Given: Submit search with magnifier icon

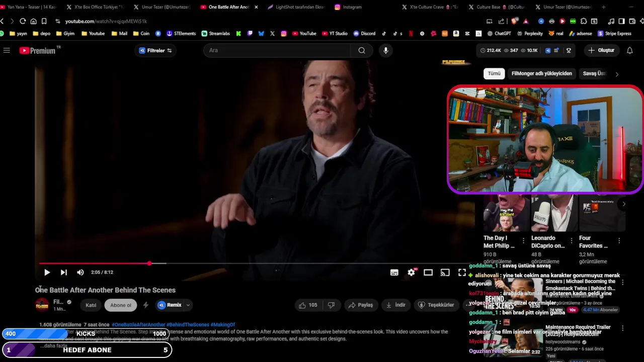Looking at the screenshot, I should point(362,50).
